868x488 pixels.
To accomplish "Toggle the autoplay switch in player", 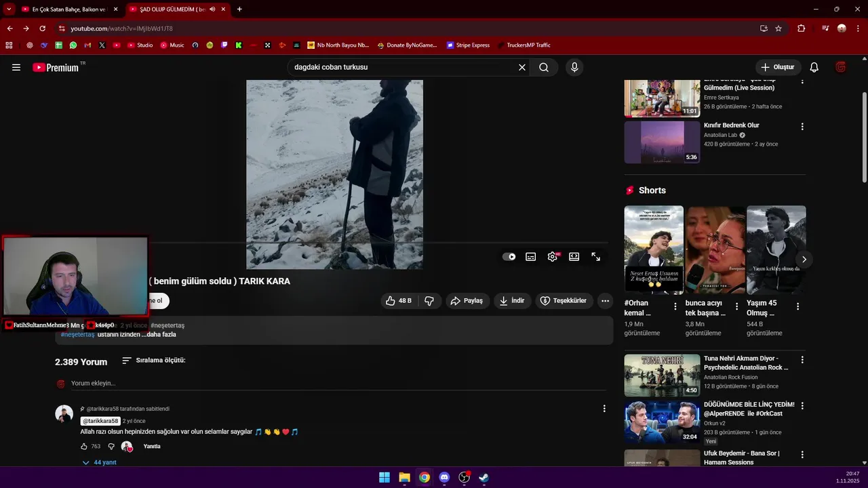I will (x=509, y=257).
